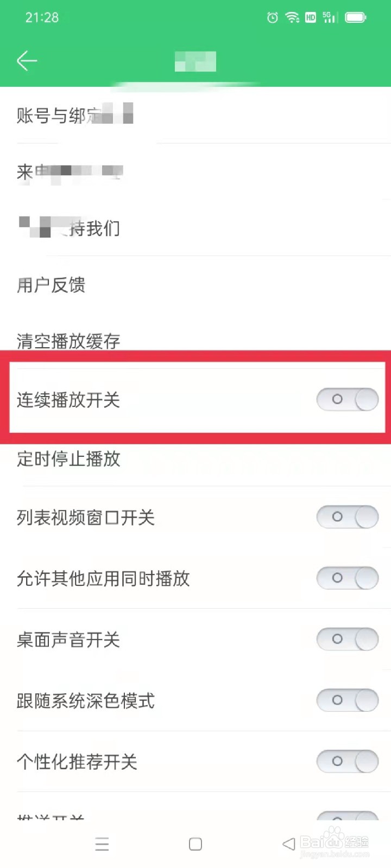Tap the square home navigation button
This screenshot has width=391, height=868.
click(x=195, y=844)
